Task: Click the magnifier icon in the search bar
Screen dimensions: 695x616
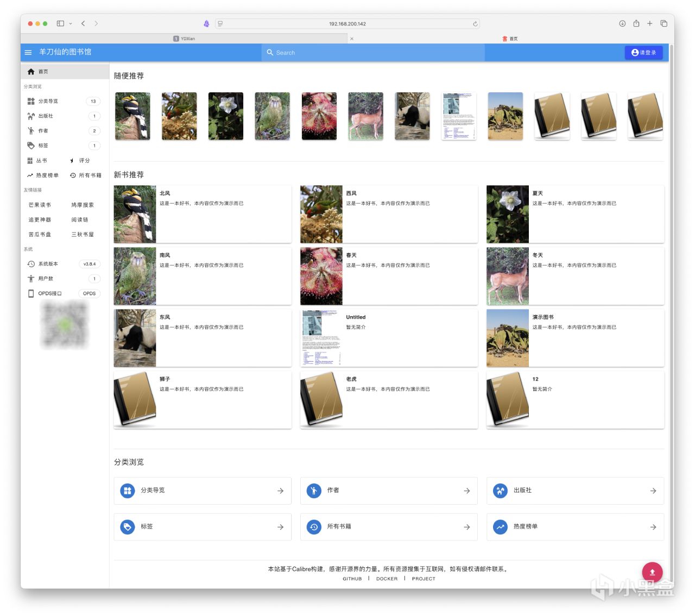Action: click(270, 53)
